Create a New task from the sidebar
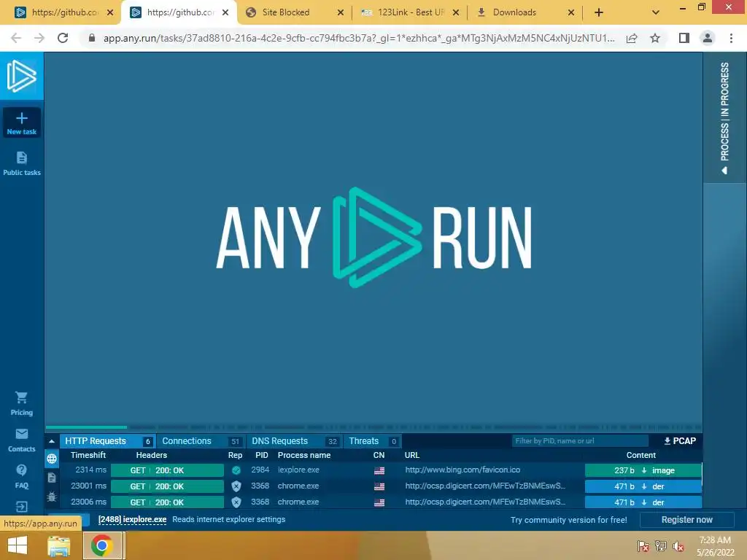Screen dimensions: 747x560 21,122
